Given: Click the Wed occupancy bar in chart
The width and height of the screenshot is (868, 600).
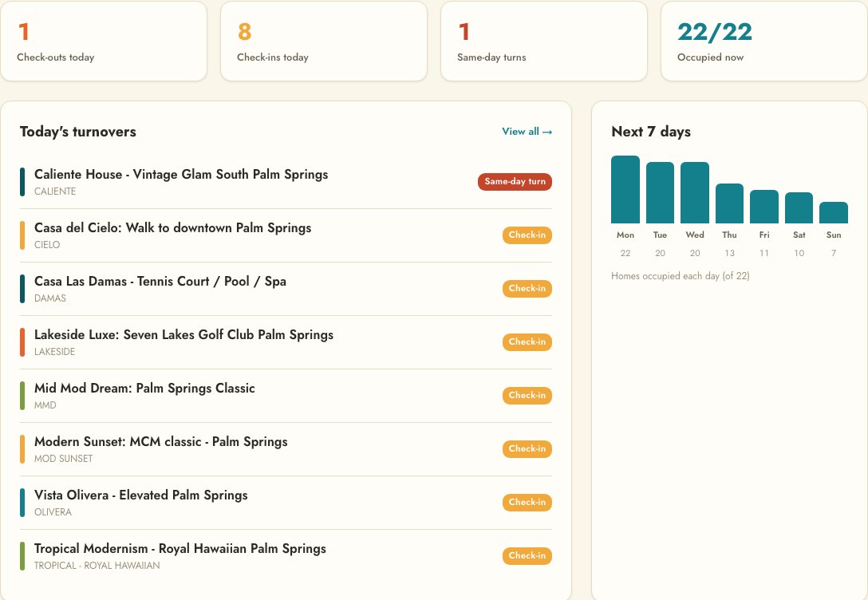Looking at the screenshot, I should pyautogui.click(x=695, y=192).
